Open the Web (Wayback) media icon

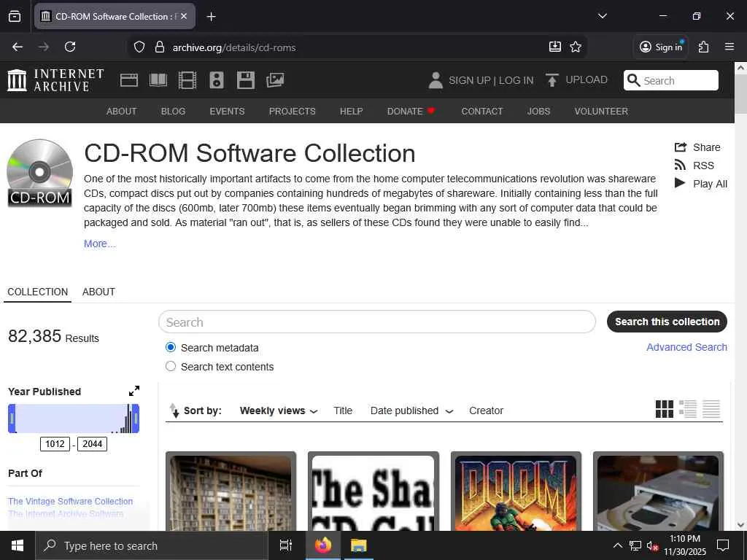(129, 80)
